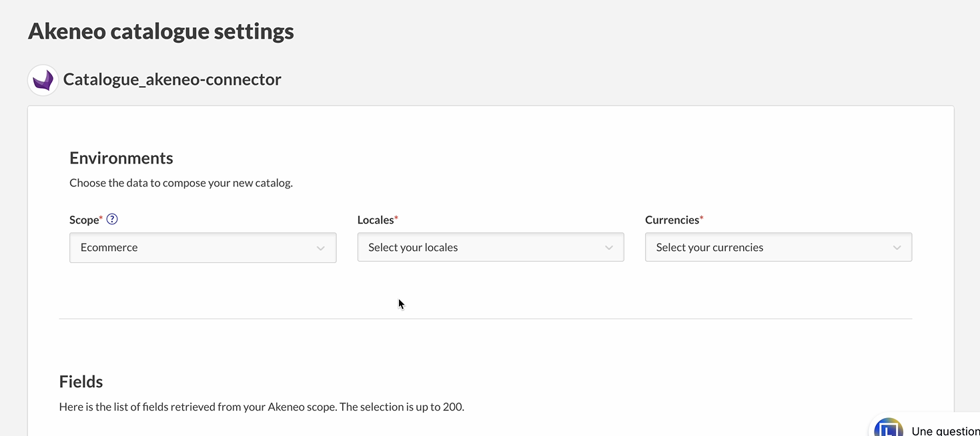Image resolution: width=980 pixels, height=436 pixels.
Task: Click the 'Choose the data to compose' description
Action: coord(181,183)
